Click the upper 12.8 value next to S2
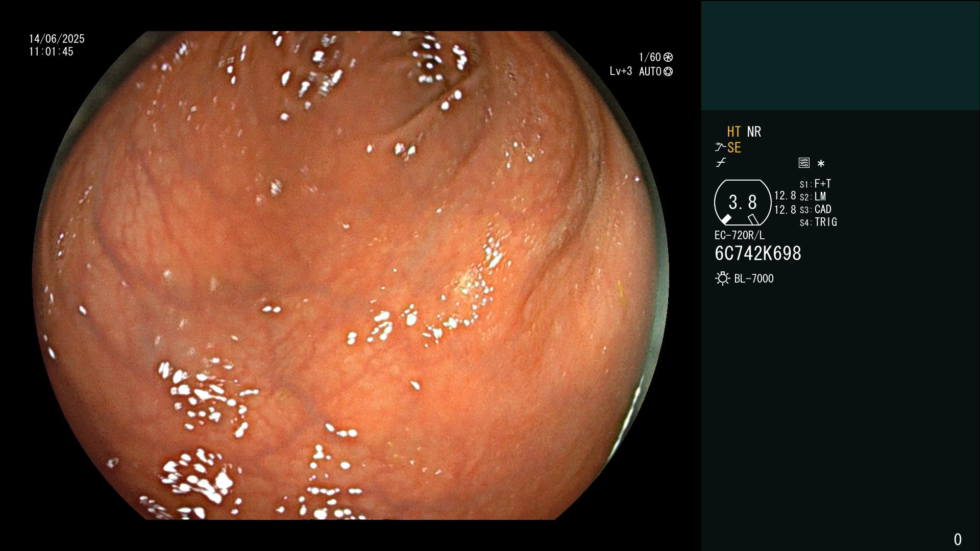This screenshot has width=980, height=551. [x=785, y=196]
